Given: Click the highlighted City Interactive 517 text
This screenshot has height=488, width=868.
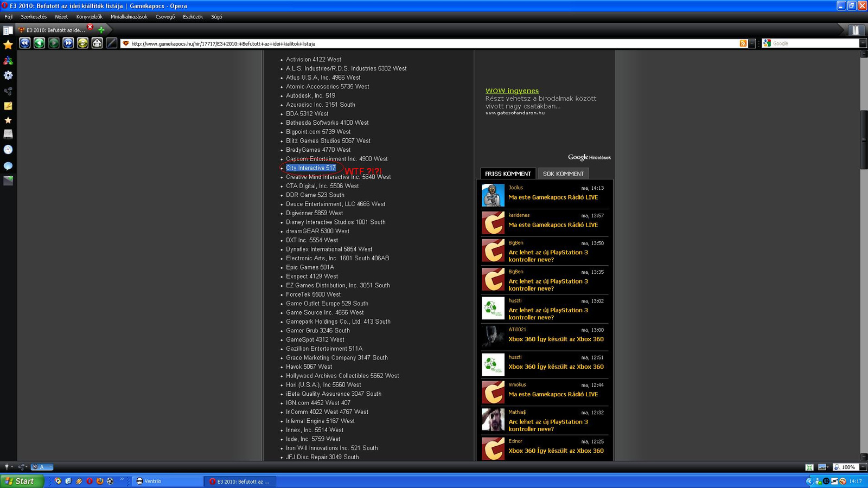Looking at the screenshot, I should tap(311, 168).
